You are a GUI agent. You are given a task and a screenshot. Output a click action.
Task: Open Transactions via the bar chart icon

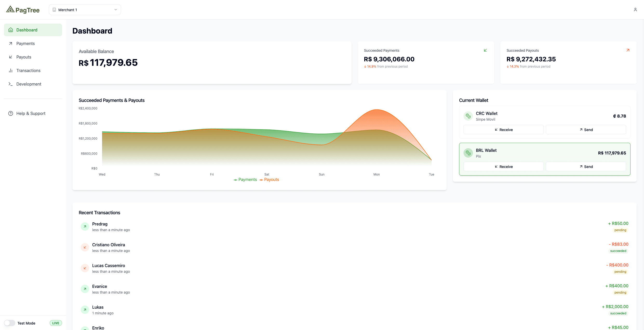[x=10, y=70]
